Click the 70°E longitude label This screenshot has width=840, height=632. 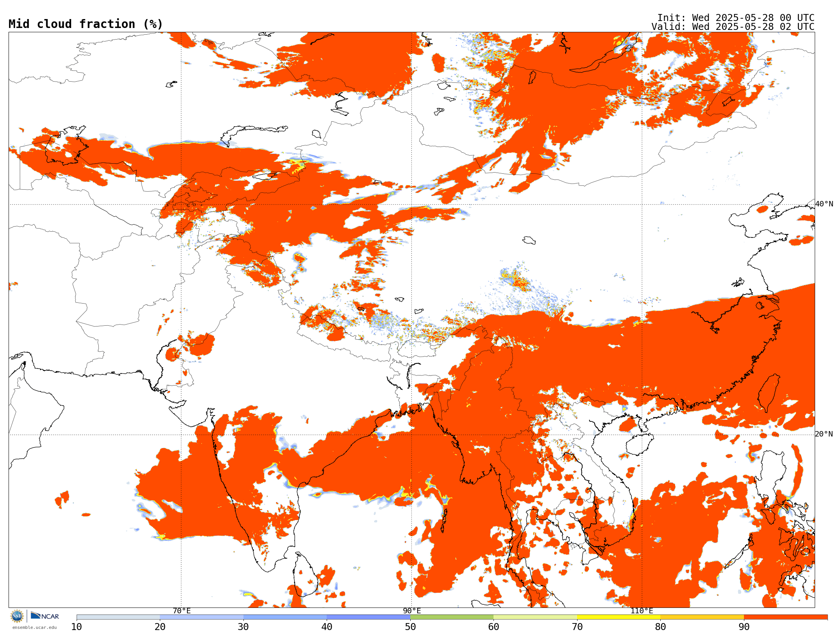[x=182, y=611]
